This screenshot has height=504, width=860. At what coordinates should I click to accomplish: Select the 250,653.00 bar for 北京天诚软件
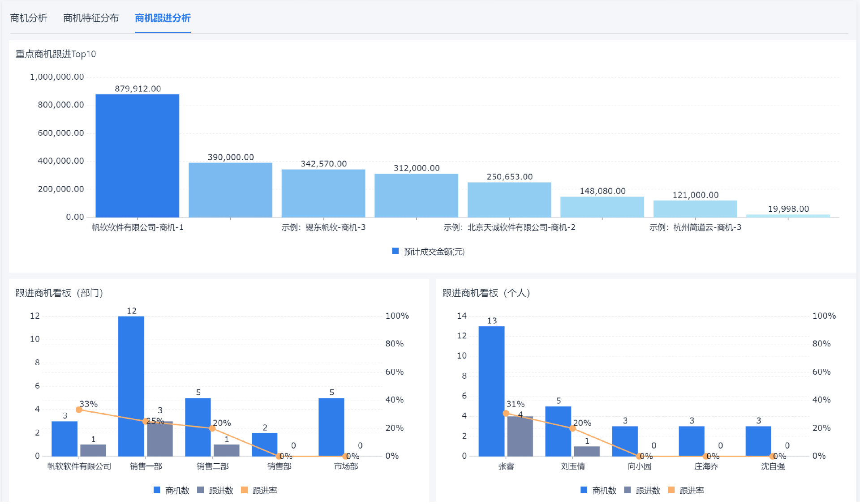(509, 200)
